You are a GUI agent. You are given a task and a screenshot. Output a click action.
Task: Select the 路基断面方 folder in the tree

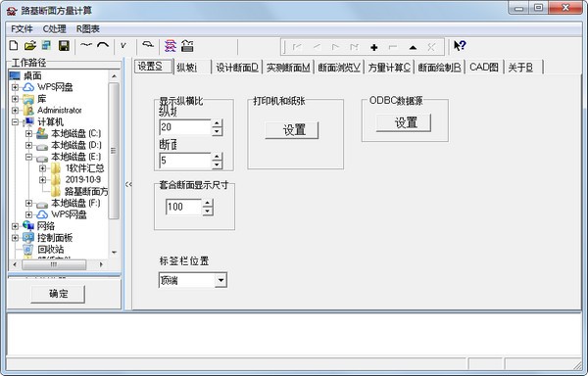click(x=86, y=191)
